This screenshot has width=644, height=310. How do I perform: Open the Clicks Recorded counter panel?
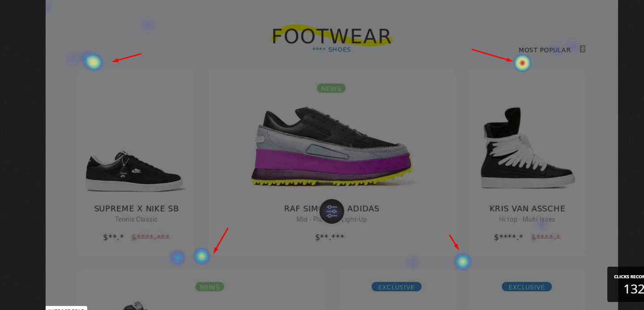click(x=626, y=284)
